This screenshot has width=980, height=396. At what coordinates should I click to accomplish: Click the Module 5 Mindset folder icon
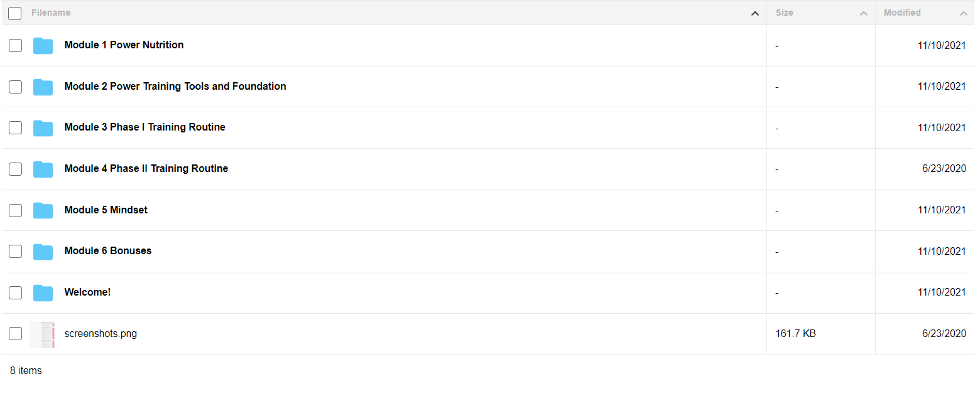click(x=43, y=210)
